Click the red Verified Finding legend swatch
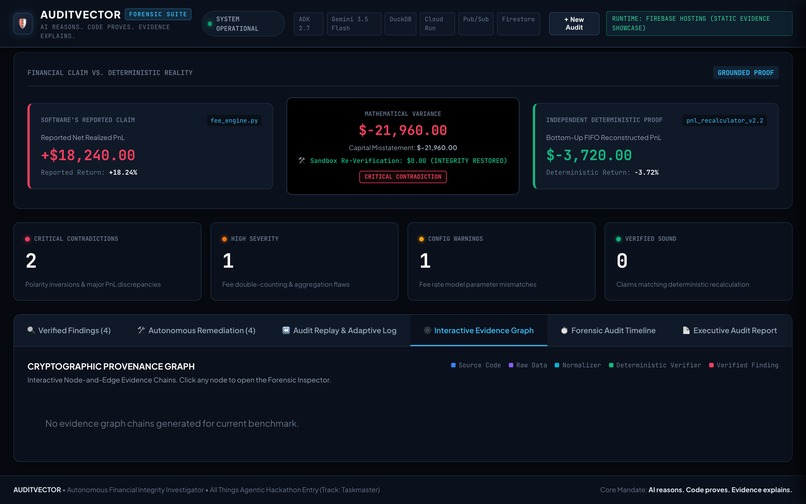The image size is (806, 504). [711, 365]
